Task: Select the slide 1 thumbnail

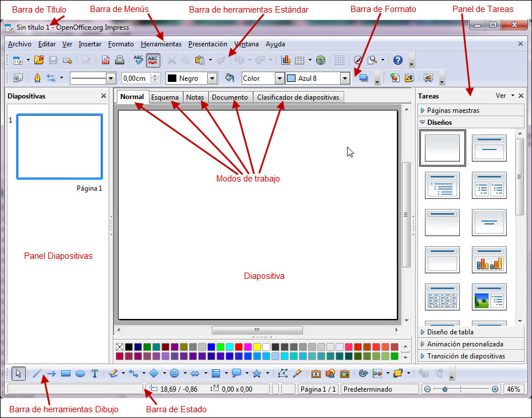Action: 60,147
